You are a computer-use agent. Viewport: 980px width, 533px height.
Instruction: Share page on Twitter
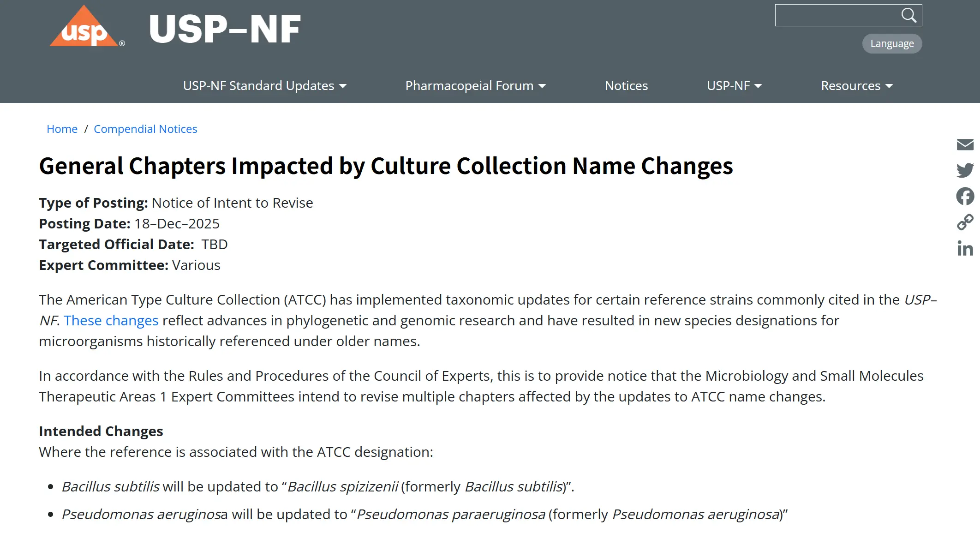[x=965, y=170]
